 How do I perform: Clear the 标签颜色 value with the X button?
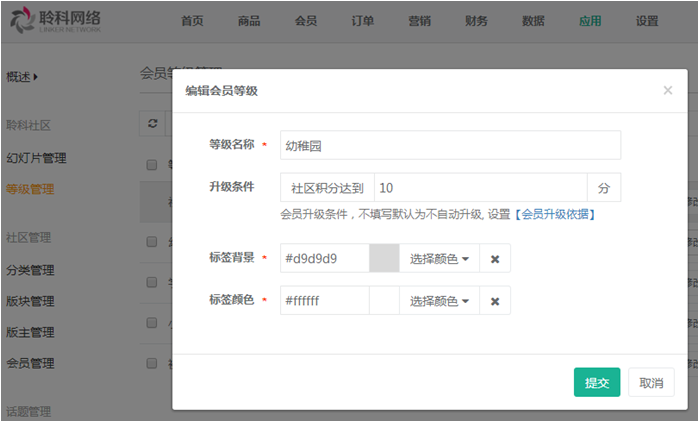[x=495, y=300]
